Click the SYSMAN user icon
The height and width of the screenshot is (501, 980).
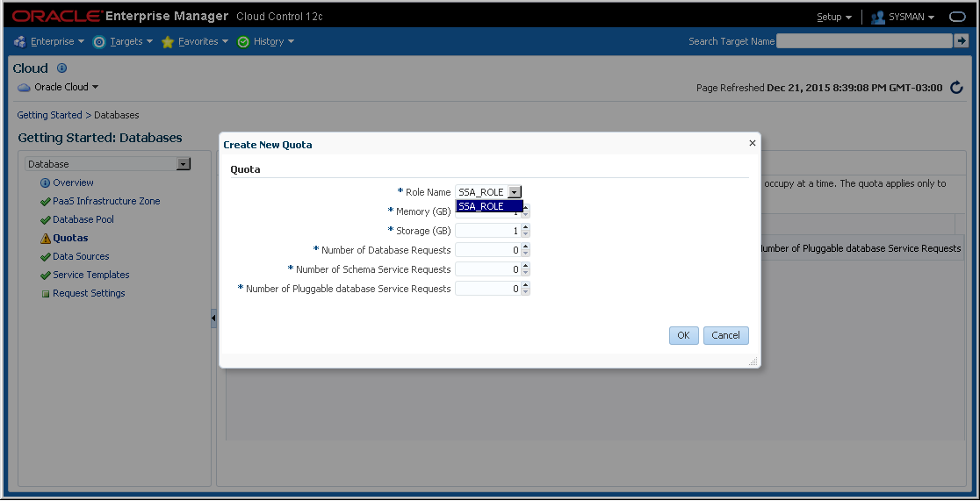pos(877,17)
